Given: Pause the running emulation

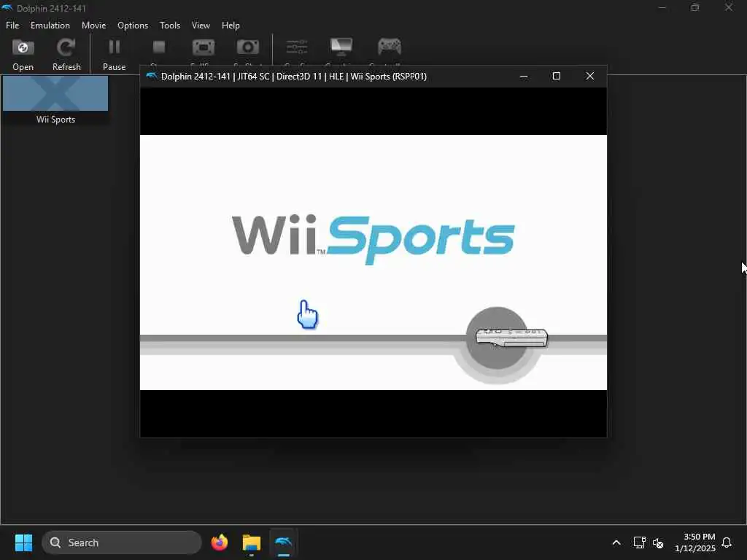Looking at the screenshot, I should [115, 55].
